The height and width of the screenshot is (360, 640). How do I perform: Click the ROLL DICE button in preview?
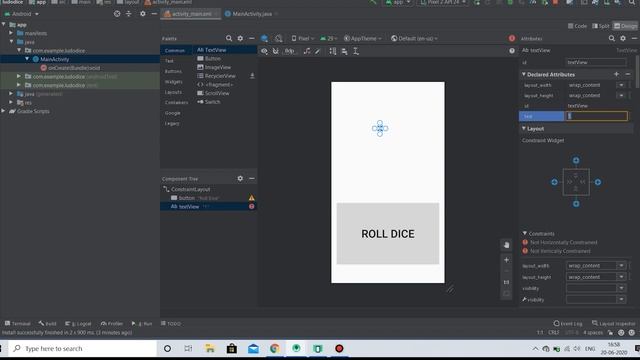388,233
